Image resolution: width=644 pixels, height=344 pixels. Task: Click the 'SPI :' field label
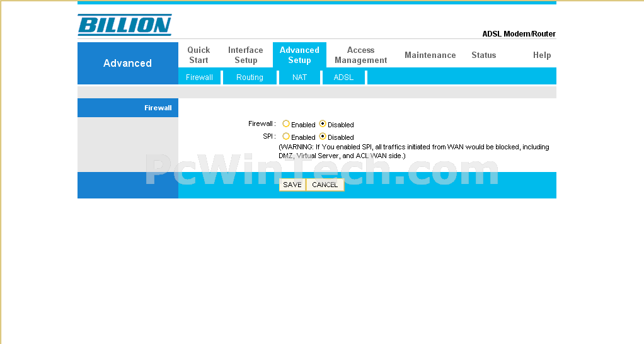click(x=270, y=136)
